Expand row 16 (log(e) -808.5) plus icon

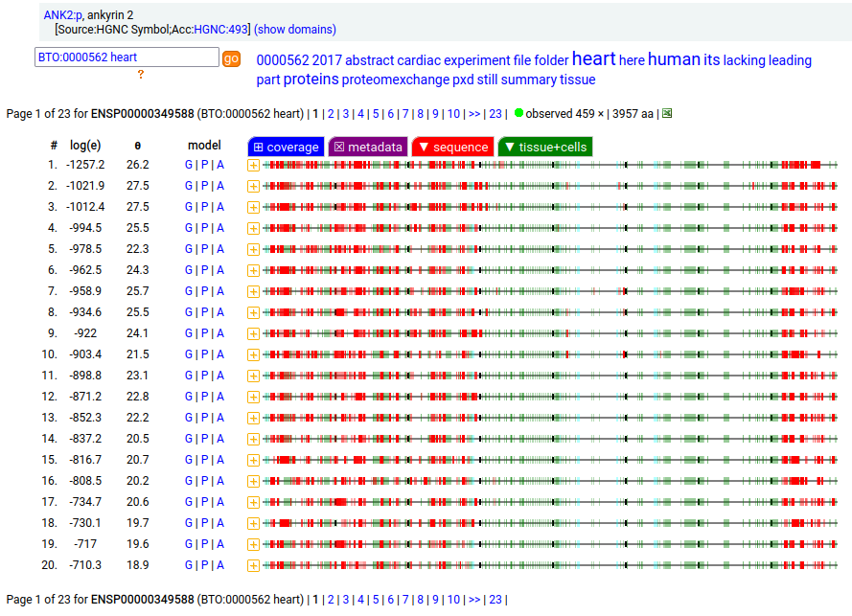(253, 481)
